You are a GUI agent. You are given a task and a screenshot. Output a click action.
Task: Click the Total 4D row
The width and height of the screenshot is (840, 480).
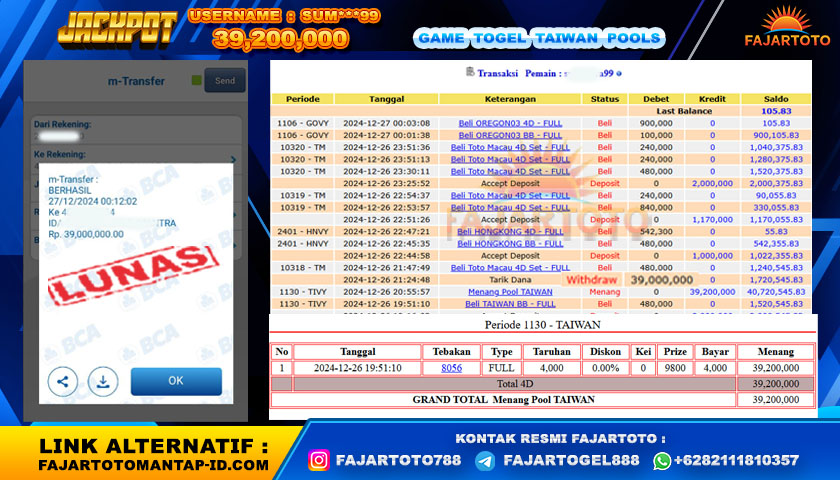click(x=543, y=384)
